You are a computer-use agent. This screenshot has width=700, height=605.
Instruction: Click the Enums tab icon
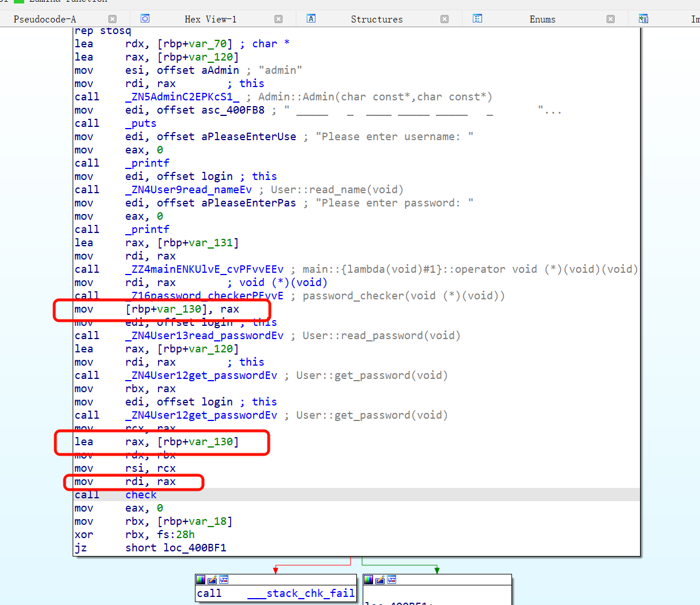[x=477, y=18]
